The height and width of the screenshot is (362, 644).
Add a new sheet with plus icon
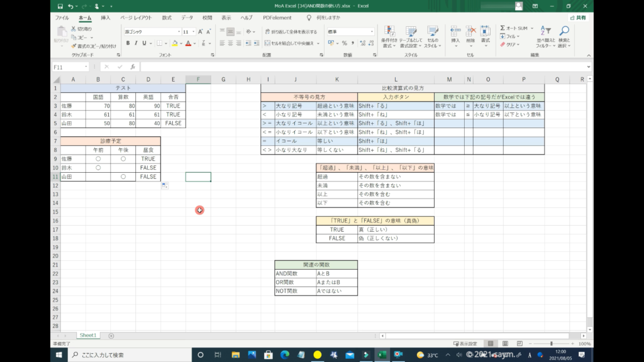point(111,336)
